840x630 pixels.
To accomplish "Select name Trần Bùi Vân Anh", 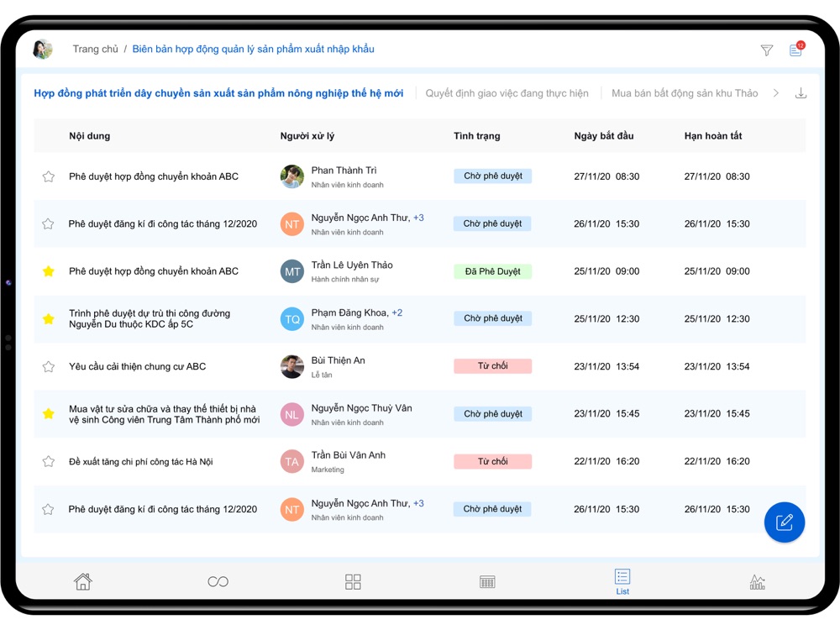I will 349,455.
